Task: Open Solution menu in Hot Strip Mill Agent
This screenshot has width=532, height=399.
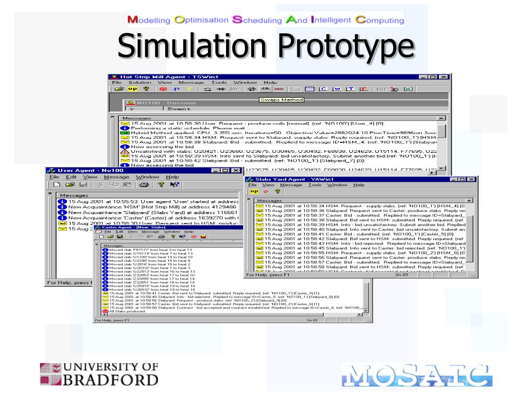Action: (x=140, y=83)
